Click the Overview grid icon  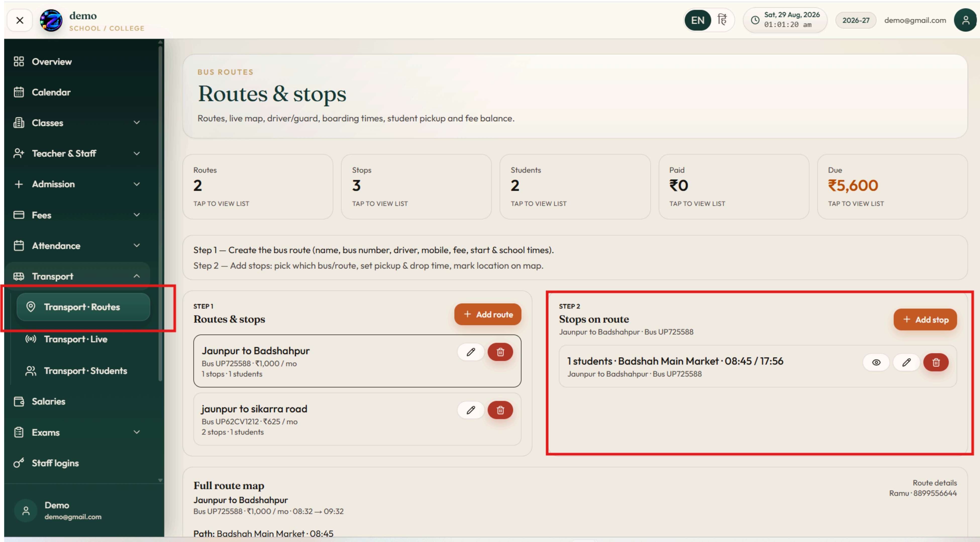(19, 62)
